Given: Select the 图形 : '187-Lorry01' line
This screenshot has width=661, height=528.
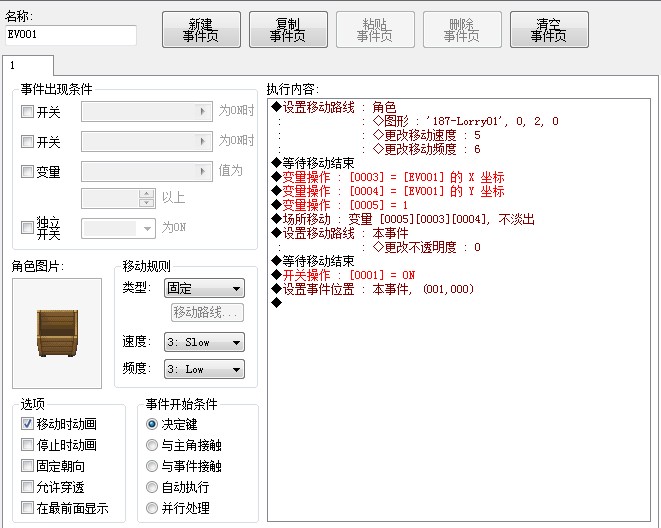Looking at the screenshot, I should pos(466,121).
